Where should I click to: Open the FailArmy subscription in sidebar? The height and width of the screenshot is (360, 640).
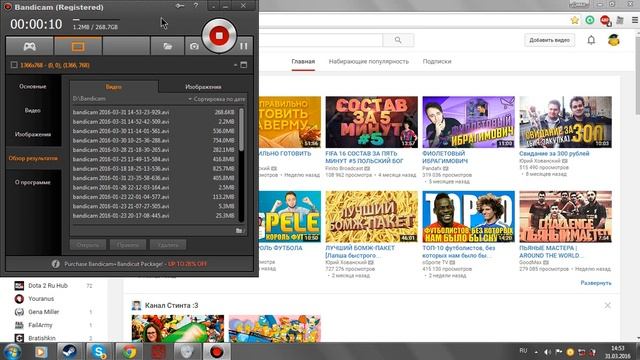point(40,325)
